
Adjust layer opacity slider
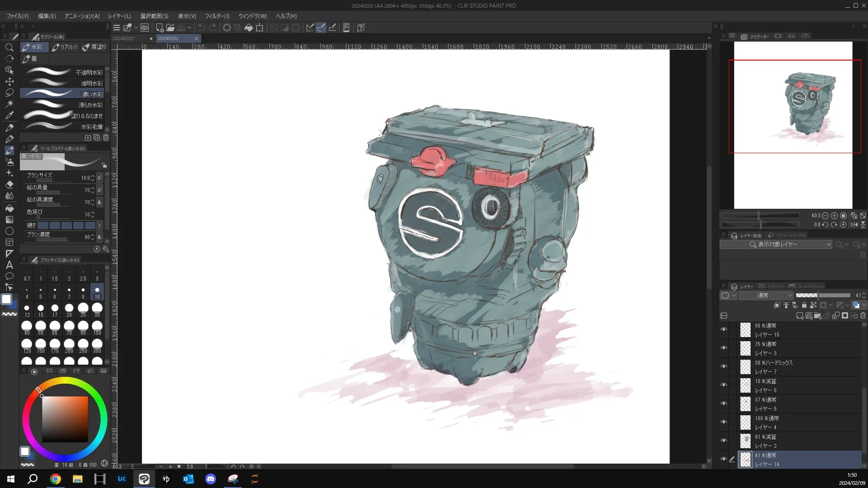click(823, 296)
